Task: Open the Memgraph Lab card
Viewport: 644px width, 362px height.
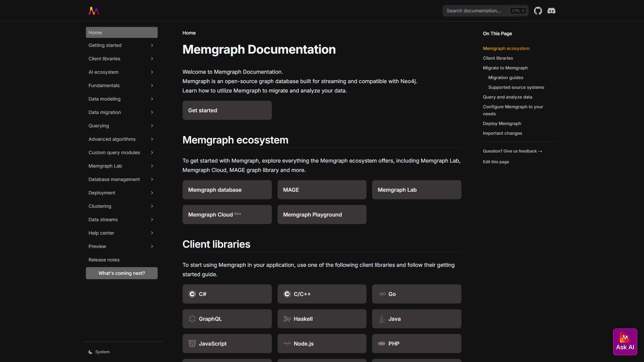Action: tap(417, 190)
